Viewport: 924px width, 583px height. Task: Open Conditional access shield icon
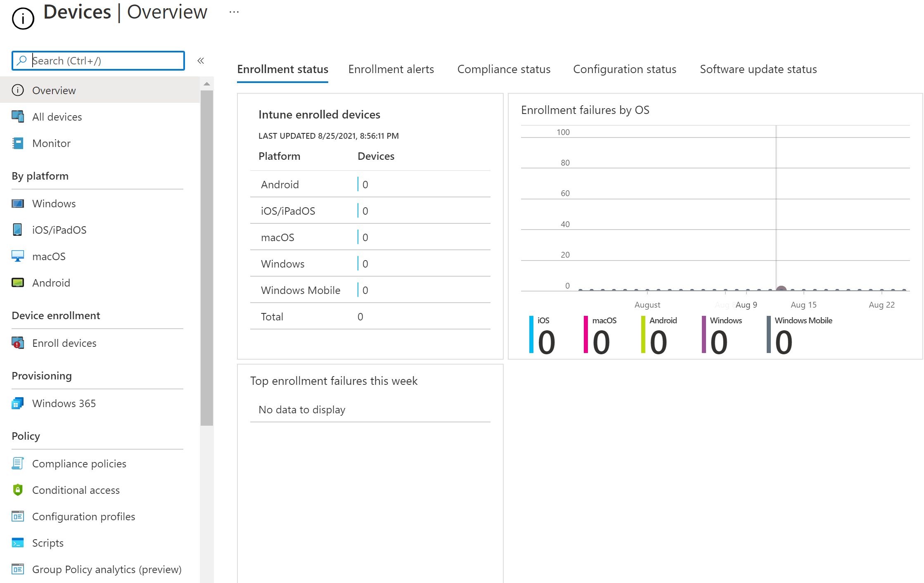pos(18,490)
